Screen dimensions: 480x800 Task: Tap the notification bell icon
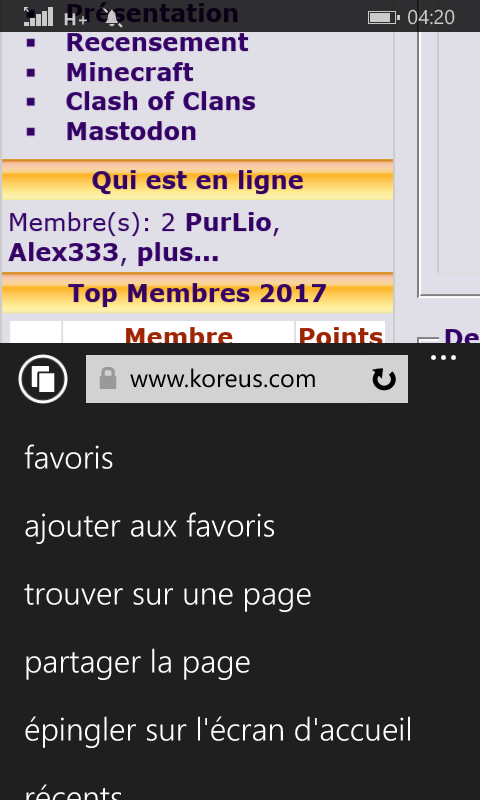(x=113, y=18)
